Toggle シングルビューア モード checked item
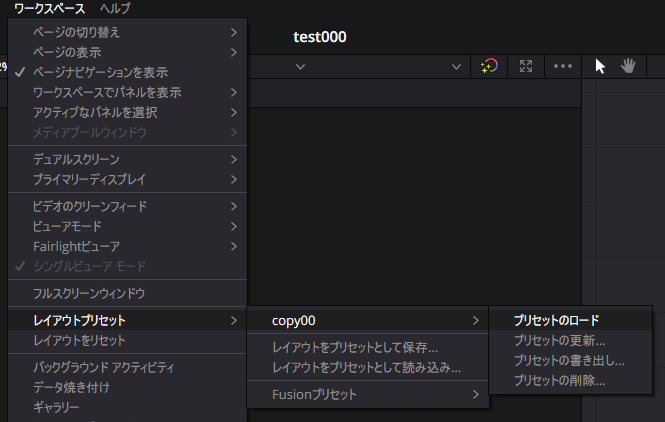 tap(127, 266)
